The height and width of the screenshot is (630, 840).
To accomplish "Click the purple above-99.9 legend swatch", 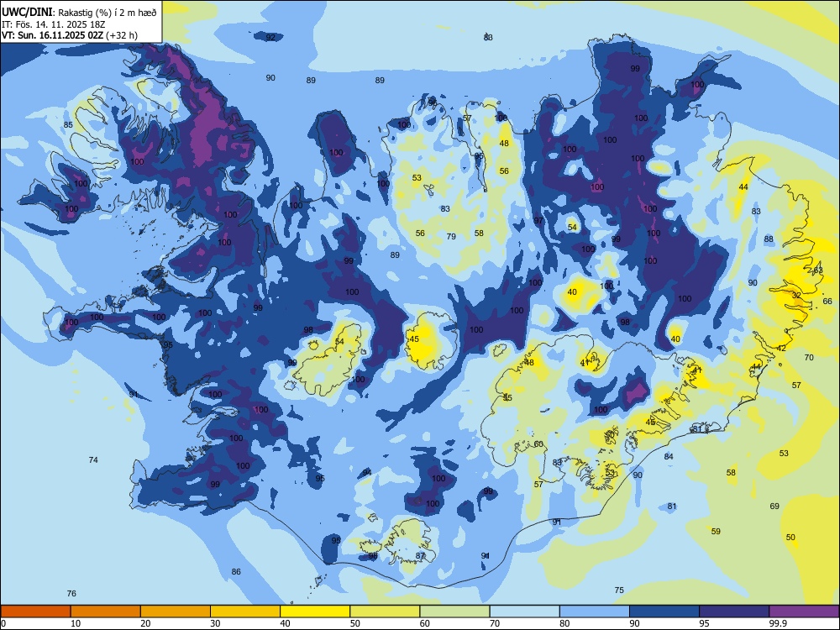I will point(804,612).
